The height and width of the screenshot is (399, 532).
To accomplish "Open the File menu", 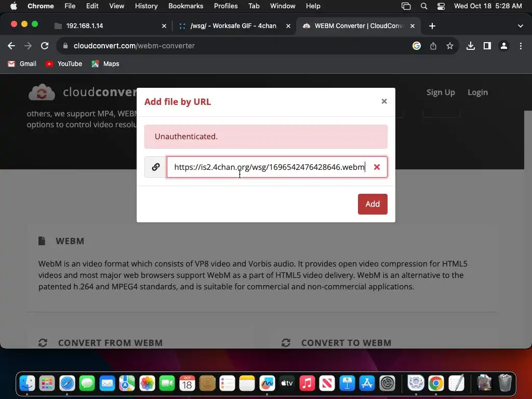I will (70, 6).
